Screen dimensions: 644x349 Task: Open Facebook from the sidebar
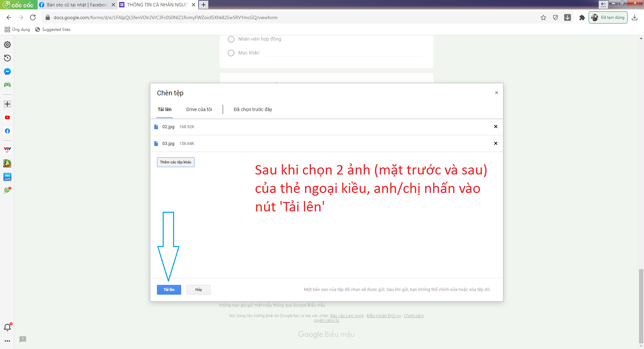tap(7, 131)
